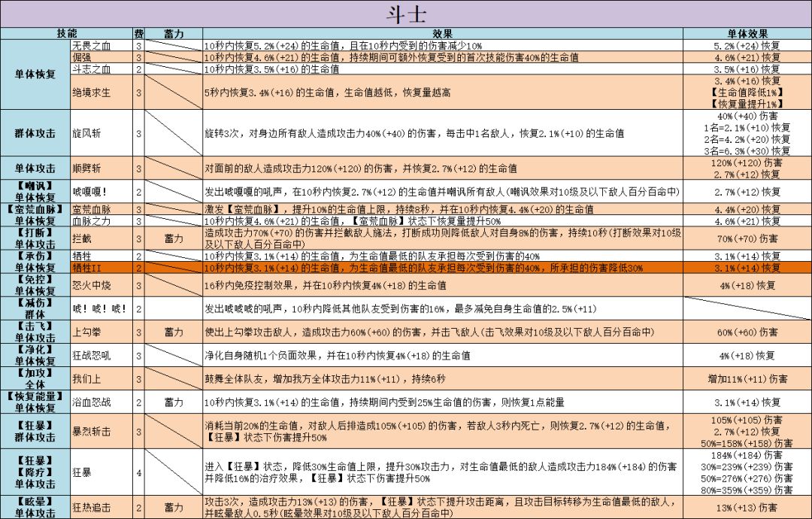Select the 费 column header
812x519 pixels.
coord(139,34)
